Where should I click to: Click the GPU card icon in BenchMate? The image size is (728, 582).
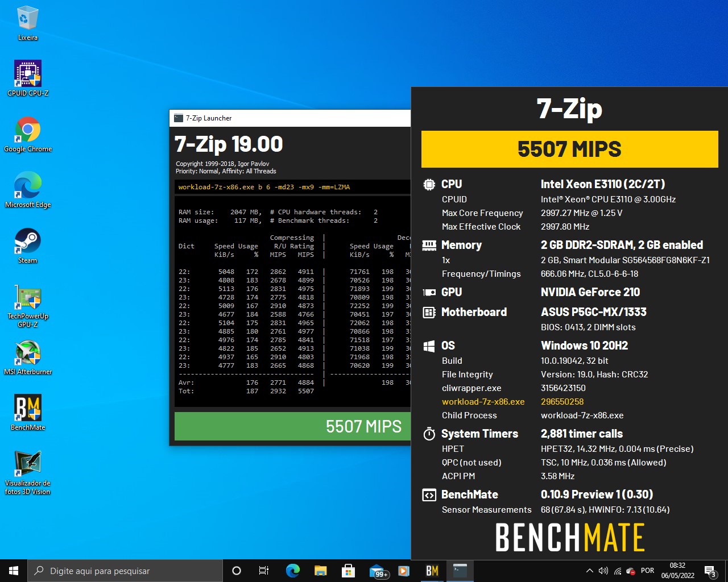tap(429, 292)
